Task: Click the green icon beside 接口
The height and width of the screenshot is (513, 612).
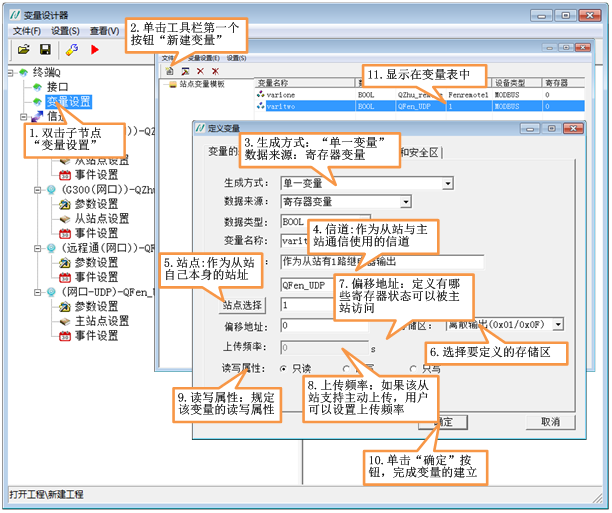Action: [37, 87]
